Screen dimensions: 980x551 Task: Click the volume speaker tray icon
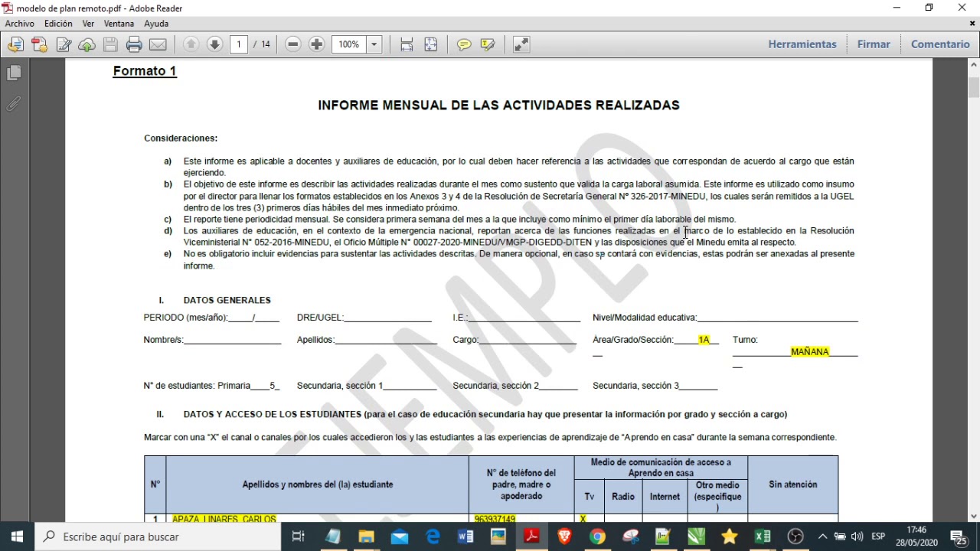[x=857, y=536]
